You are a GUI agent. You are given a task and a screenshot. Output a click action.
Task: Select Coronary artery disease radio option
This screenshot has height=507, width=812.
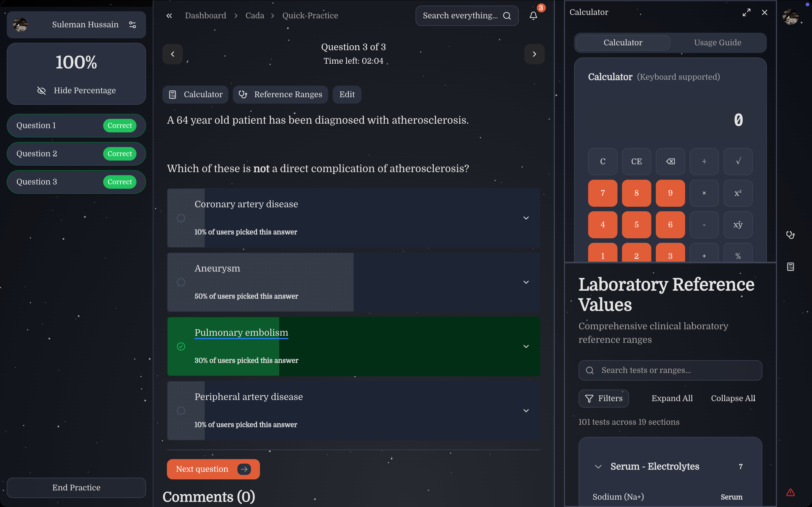pyautogui.click(x=181, y=218)
